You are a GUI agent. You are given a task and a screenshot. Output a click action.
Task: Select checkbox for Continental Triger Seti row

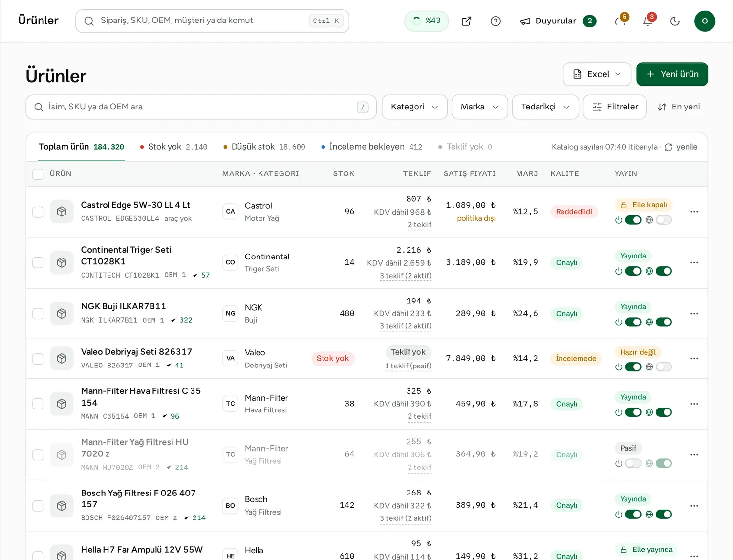point(38,262)
